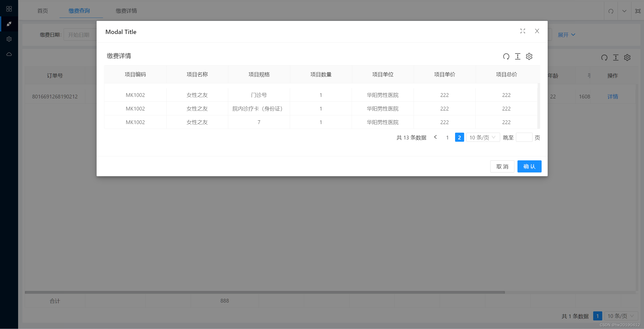Image resolution: width=644 pixels, height=329 pixels.
Task: Click the 共 13 条数据 total text
Action: pos(411,138)
